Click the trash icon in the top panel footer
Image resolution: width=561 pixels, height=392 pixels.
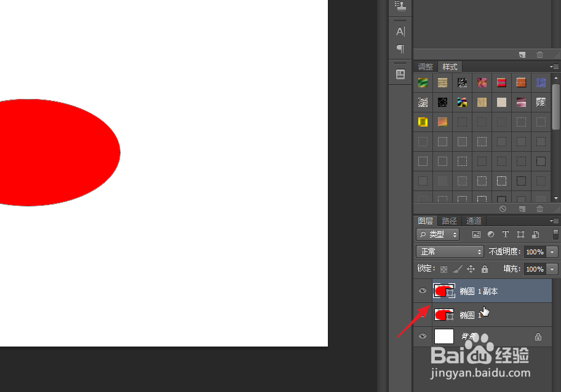(x=539, y=55)
